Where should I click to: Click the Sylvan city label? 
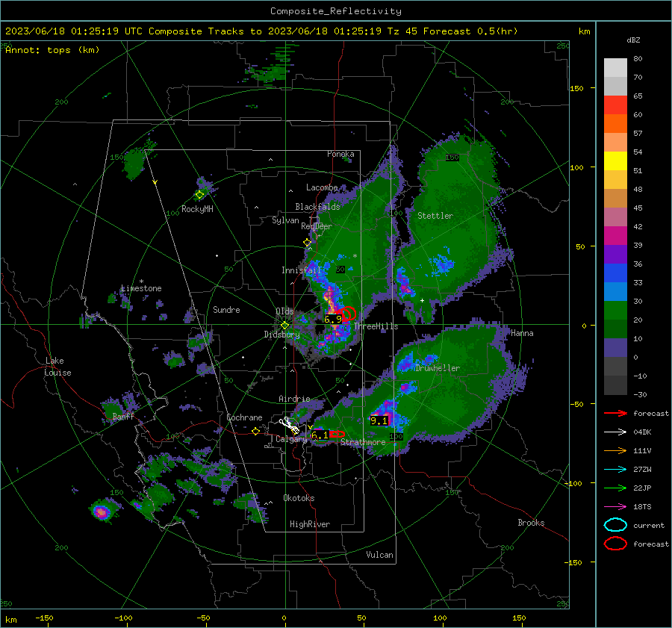coord(285,220)
